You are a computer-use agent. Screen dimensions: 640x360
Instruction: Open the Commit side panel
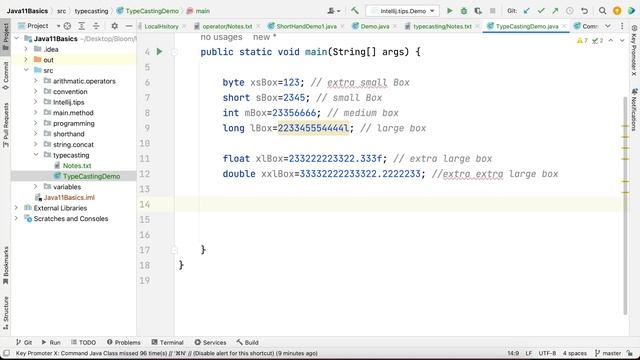6,76
